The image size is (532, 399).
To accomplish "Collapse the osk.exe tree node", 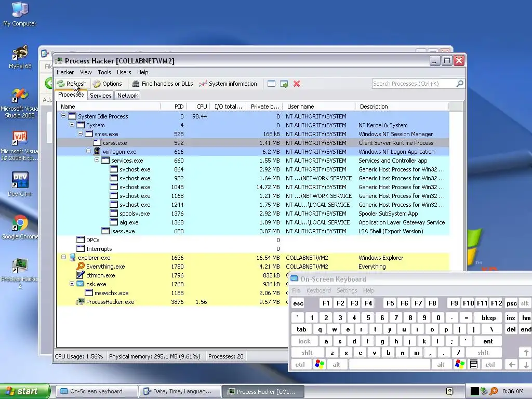I will [72, 283].
